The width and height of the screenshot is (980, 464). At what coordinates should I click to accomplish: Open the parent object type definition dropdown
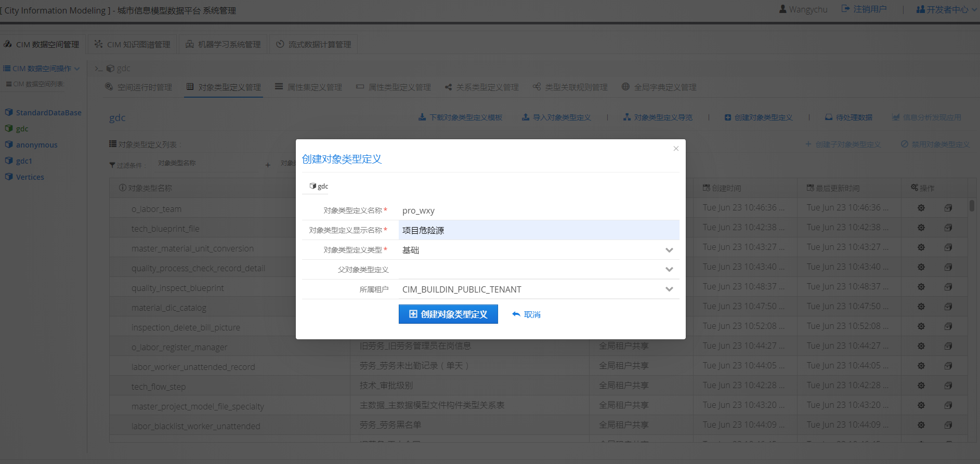point(669,270)
